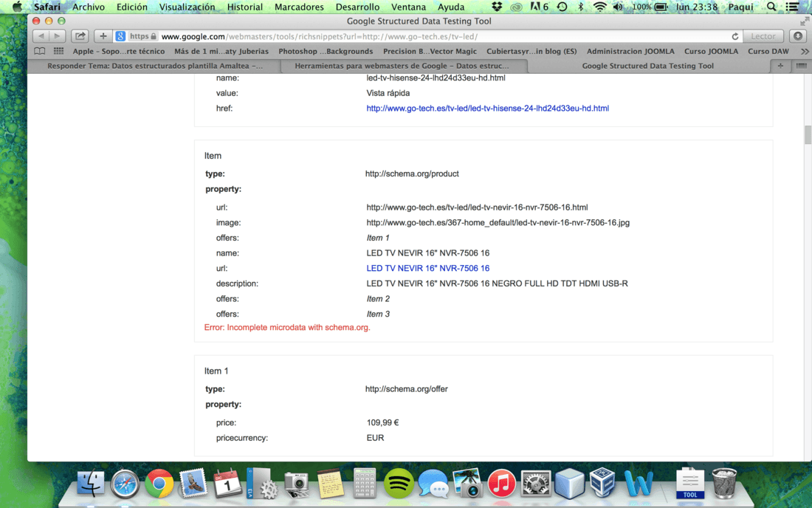The width and height of the screenshot is (812, 508).
Task: Enter full screen with the window arrows
Action: click(804, 21)
